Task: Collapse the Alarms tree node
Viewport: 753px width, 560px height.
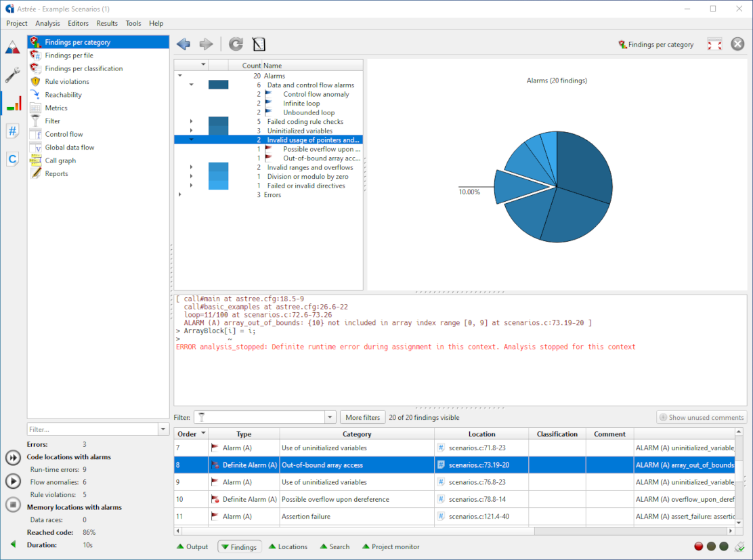Action: pyautogui.click(x=180, y=75)
